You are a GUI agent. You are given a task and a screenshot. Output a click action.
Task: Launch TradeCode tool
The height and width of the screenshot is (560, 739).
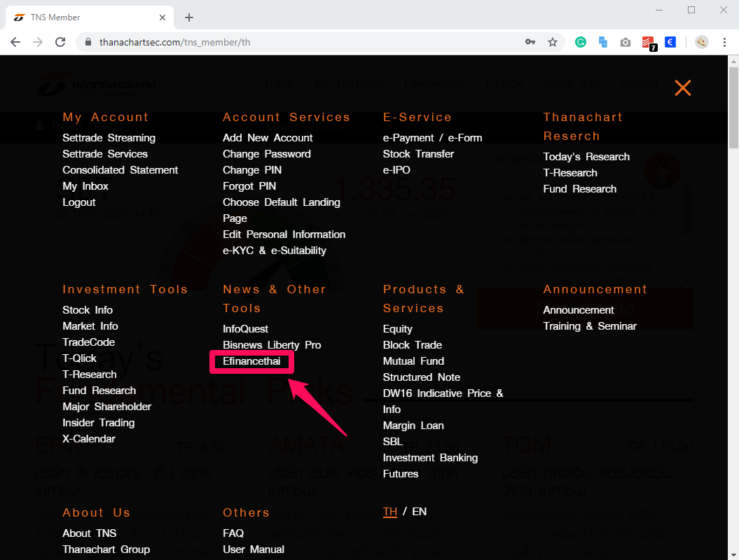coord(88,342)
